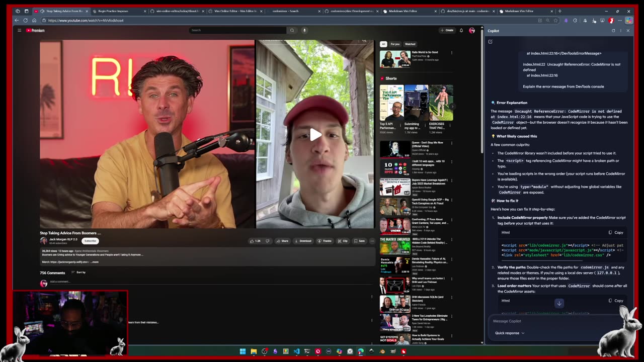Go to the YouTube Premium home logo
644x362 pixels.
point(35,30)
